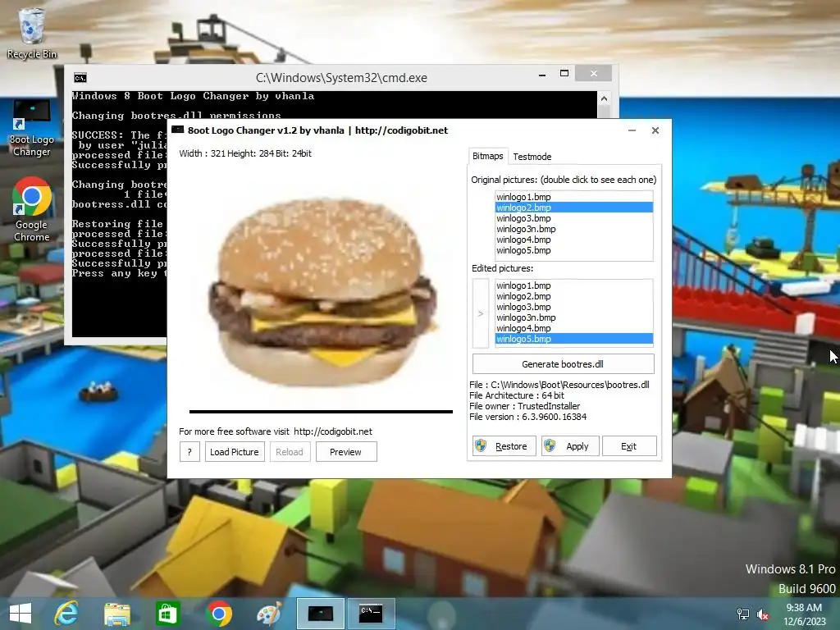
Task: Open the Recycle Bin desktop icon
Action: pyautogui.click(x=32, y=32)
